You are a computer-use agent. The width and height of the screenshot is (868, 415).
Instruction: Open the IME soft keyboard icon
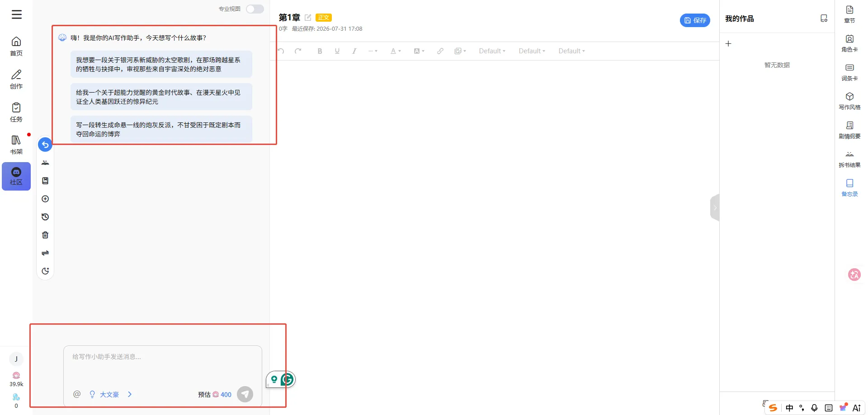[x=828, y=408]
